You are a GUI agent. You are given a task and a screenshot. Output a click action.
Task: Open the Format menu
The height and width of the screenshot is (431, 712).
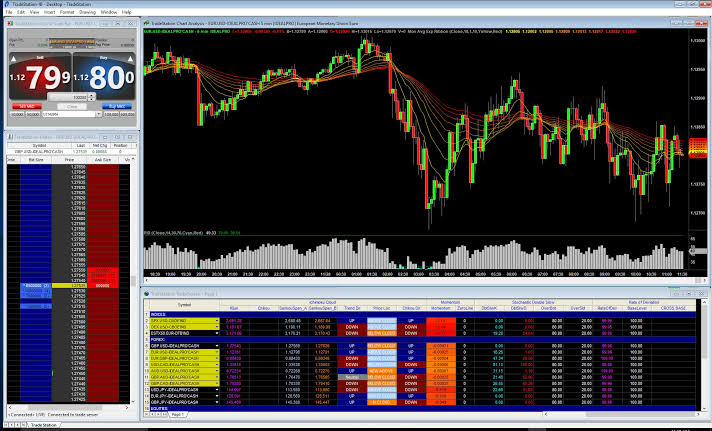click(67, 12)
